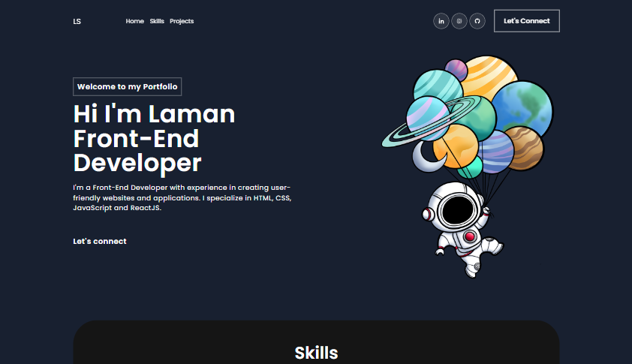Click the Skills section heading
Viewport: 632px width, 364px height.
[x=316, y=353]
